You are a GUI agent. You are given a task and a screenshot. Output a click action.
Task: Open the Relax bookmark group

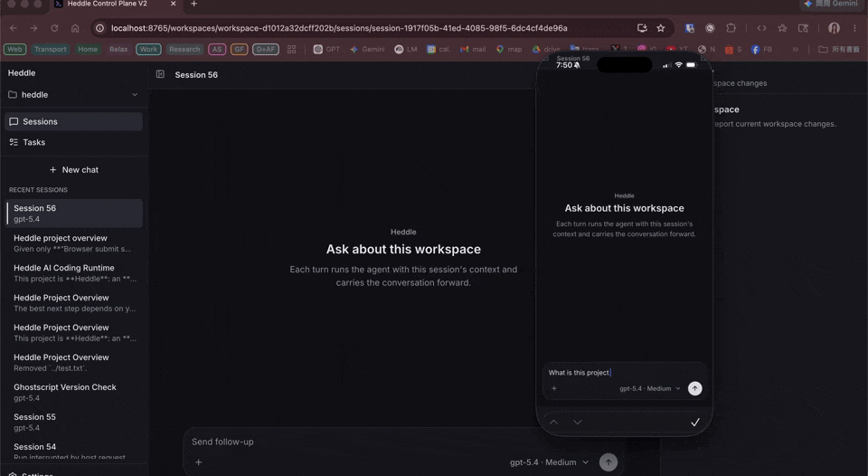click(x=118, y=49)
